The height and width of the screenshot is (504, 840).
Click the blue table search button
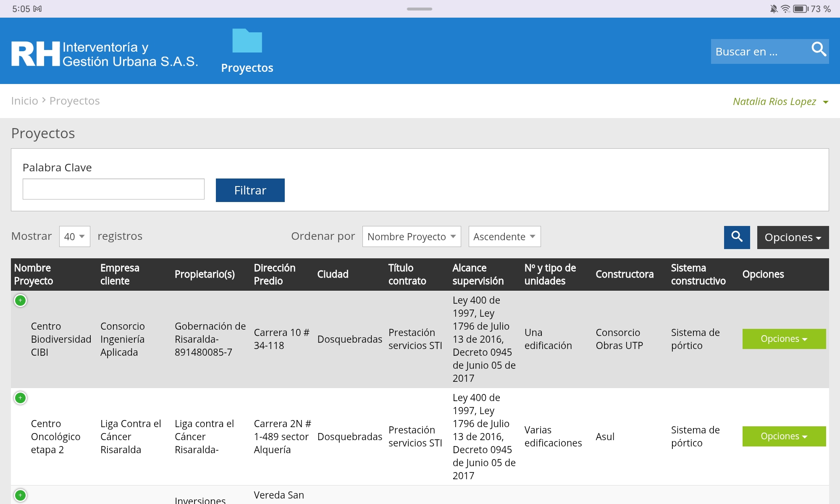click(737, 237)
